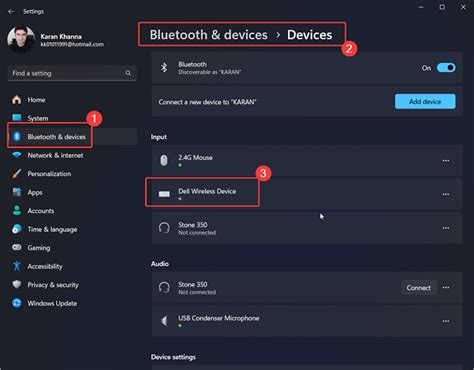Click the Input section heading
Image resolution: width=474 pixels, height=370 pixels.
coord(159,137)
